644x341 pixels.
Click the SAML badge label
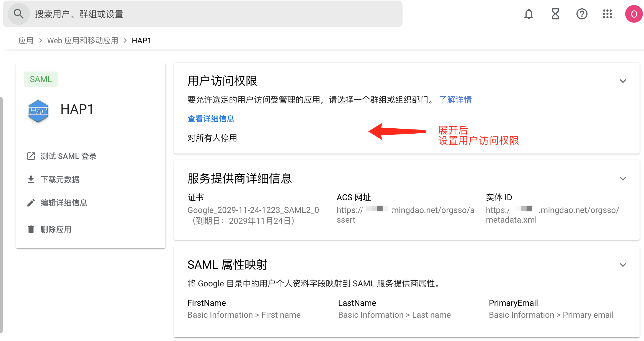[41, 79]
